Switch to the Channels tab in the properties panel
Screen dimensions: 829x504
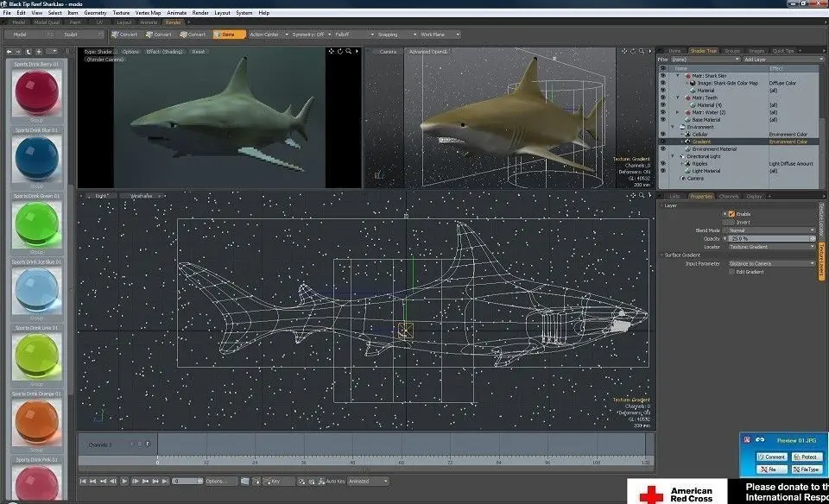(729, 196)
